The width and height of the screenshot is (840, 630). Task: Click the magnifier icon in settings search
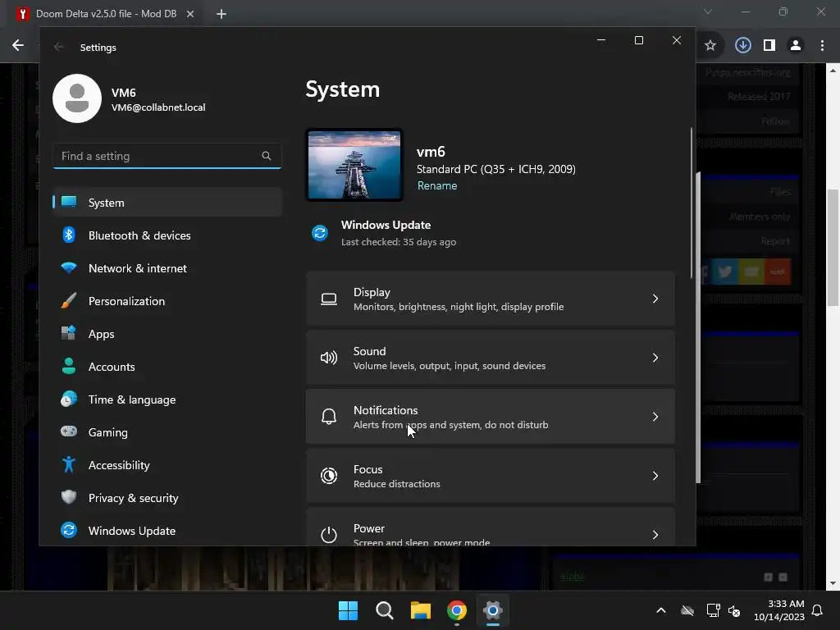pos(267,156)
